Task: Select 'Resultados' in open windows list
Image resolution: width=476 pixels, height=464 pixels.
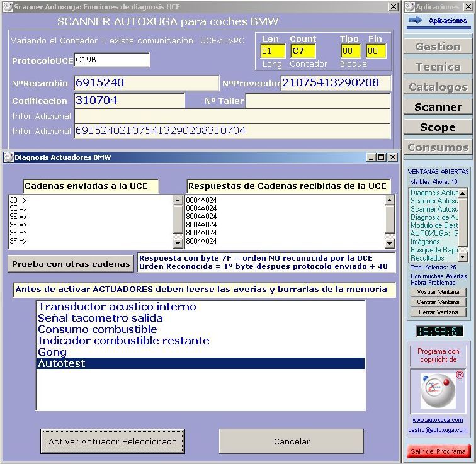Action: [434, 258]
